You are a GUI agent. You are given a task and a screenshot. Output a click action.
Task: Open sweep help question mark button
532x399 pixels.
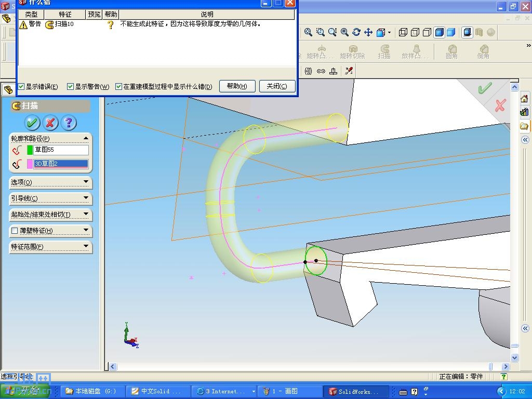[69, 123]
